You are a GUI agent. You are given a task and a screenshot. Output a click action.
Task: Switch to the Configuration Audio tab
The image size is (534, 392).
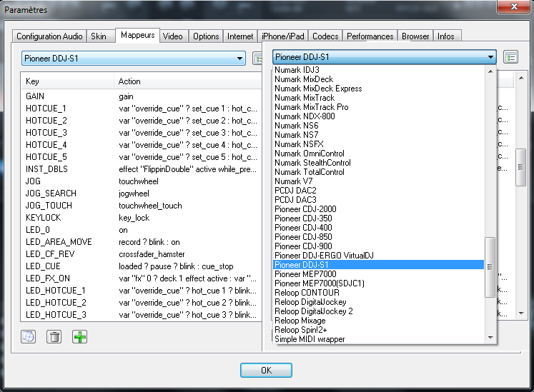tap(49, 36)
